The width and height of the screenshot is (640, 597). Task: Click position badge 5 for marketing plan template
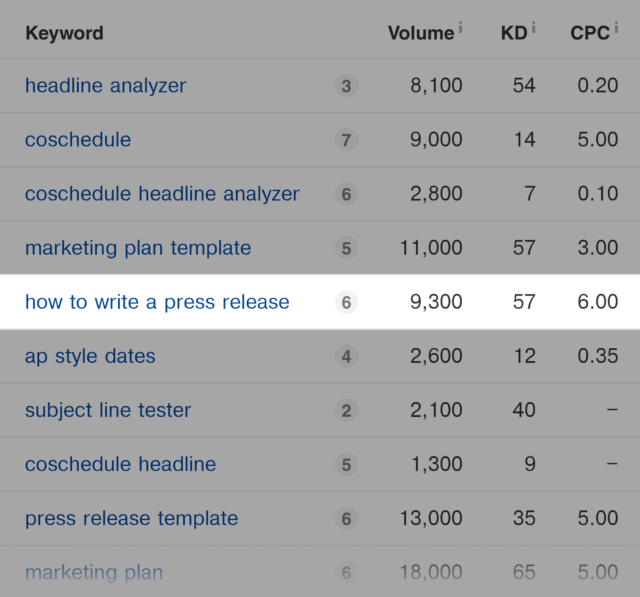coord(347,248)
